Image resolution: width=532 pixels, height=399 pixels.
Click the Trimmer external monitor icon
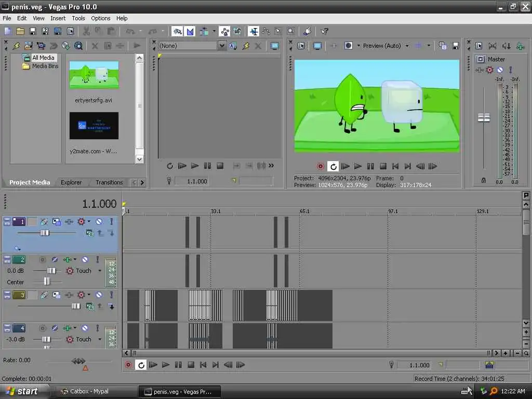274,46
